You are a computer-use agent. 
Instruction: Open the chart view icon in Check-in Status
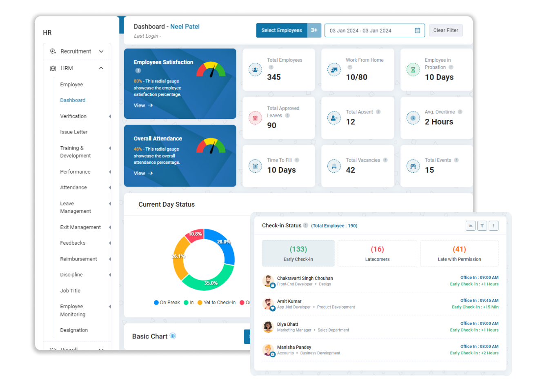471,225
